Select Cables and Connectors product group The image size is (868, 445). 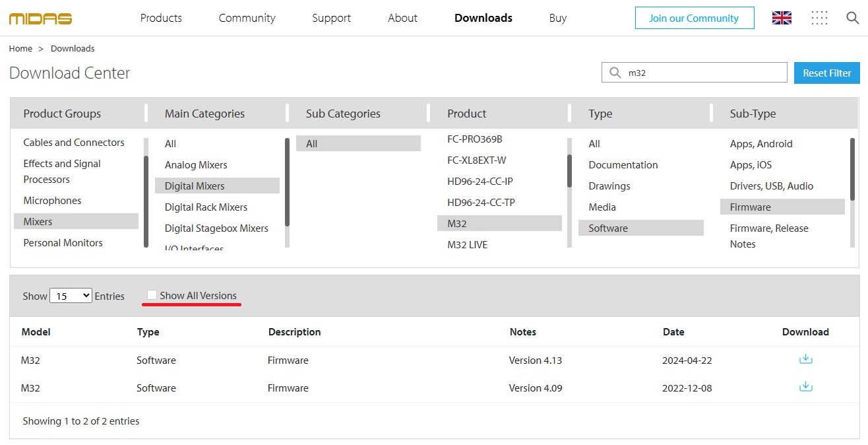74,142
